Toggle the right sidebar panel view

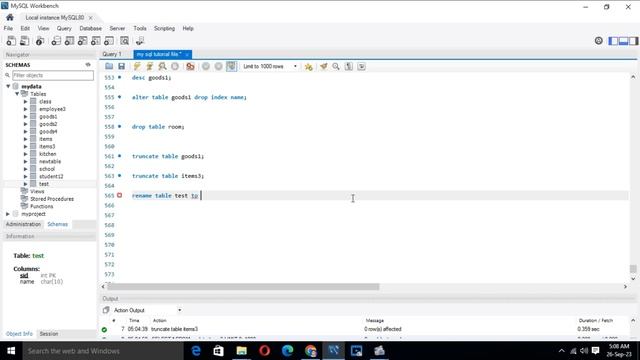(x=633, y=41)
